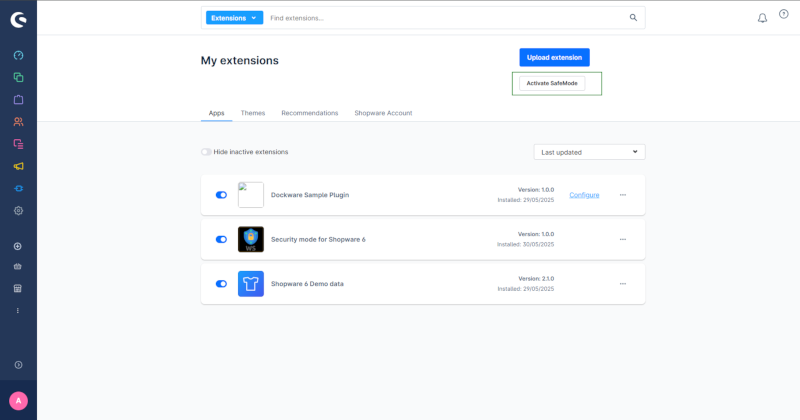Switch to the Themes tab
Screen dimensions: 800x420
point(253,113)
